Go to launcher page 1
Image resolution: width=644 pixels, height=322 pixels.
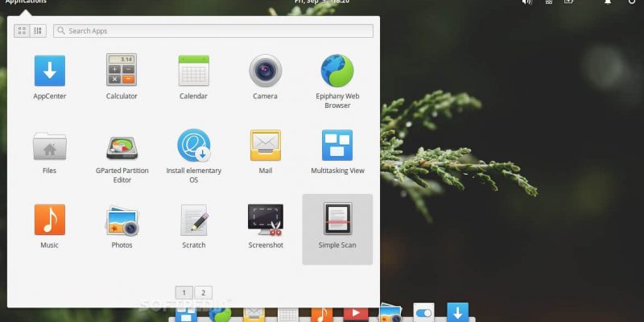pyautogui.click(x=184, y=293)
